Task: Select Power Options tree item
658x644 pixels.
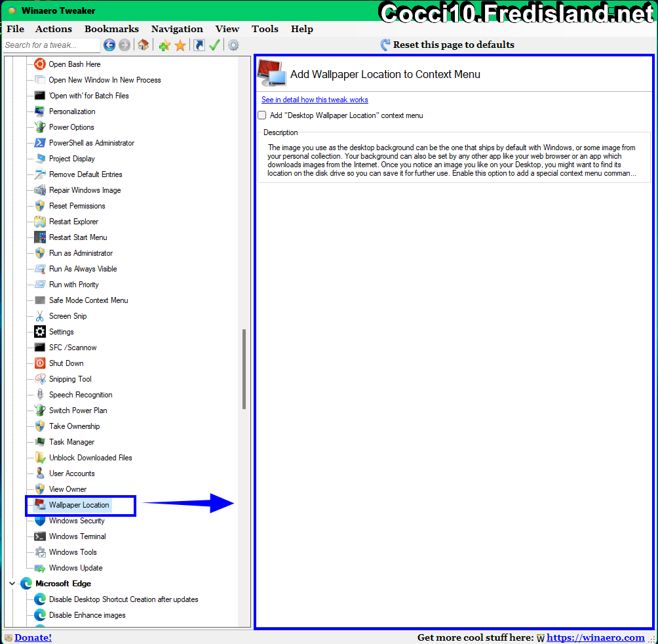Action: point(71,127)
